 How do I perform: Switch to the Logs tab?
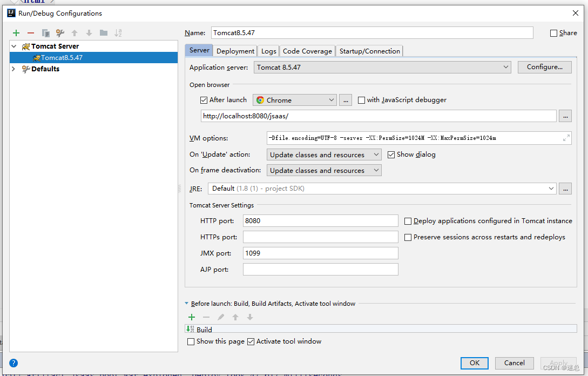(268, 51)
